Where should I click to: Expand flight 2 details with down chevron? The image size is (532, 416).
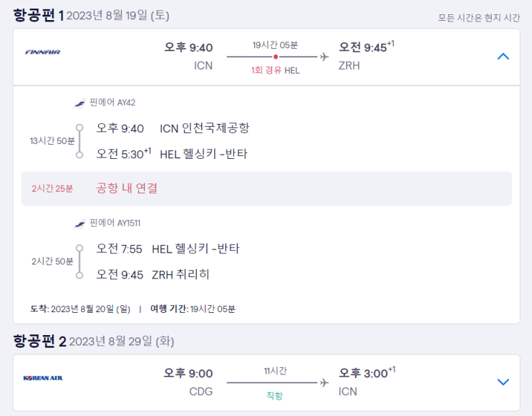[x=503, y=382]
